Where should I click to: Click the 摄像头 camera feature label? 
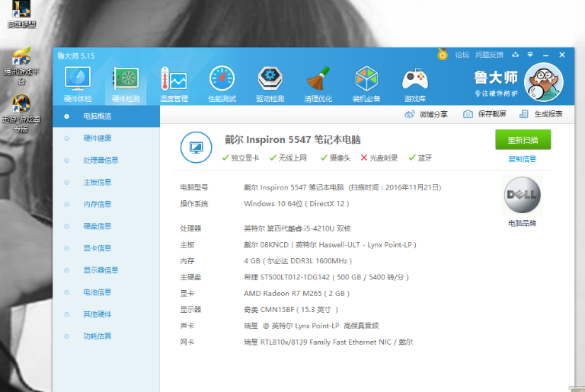(x=340, y=158)
